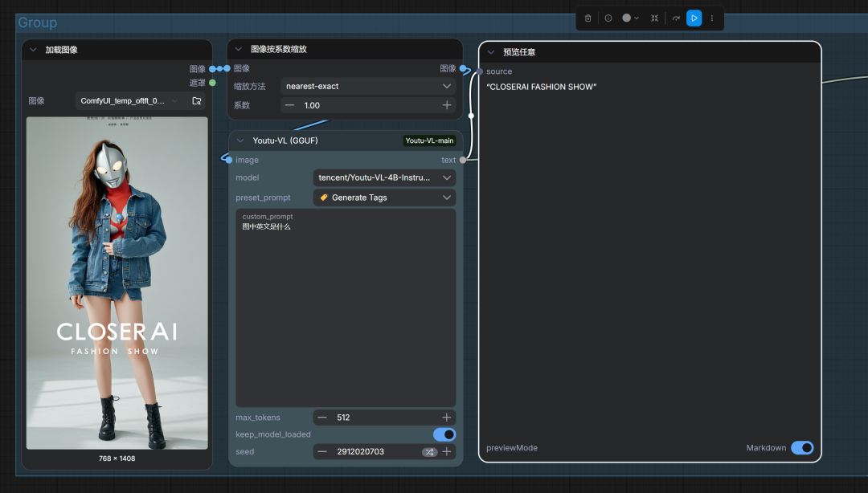The image size is (868, 493).
Task: Click the "CLOSERAI FASHION SHOW" output text
Action: tap(542, 87)
